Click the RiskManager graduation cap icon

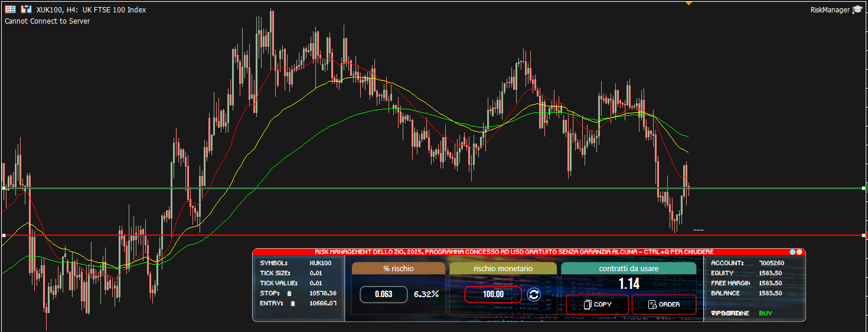tap(857, 9)
